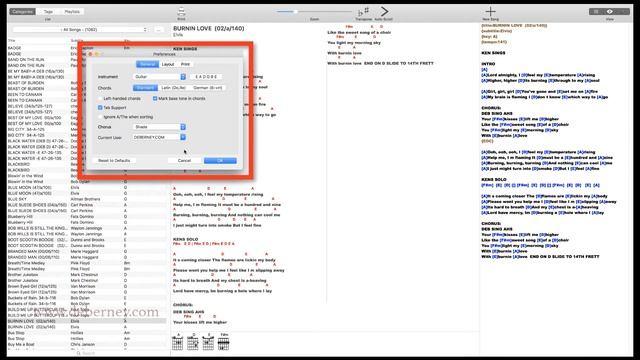Open the Instrument dropdown showing Guitar
The width and height of the screenshot is (640, 360).
click(x=160, y=77)
